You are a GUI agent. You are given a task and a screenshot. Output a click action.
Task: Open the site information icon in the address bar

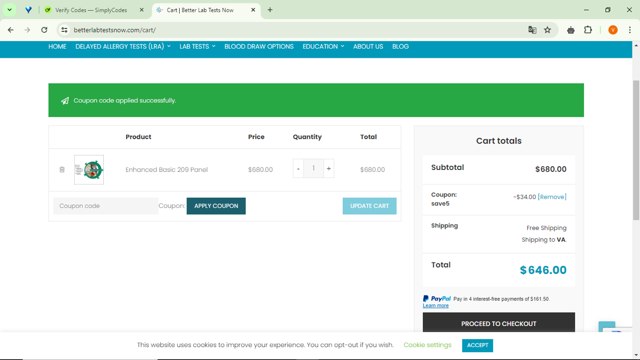64,30
